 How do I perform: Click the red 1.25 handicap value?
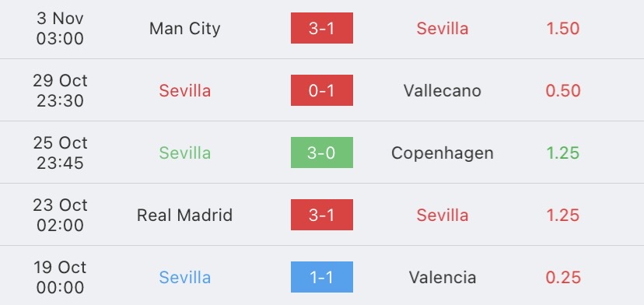(x=562, y=215)
